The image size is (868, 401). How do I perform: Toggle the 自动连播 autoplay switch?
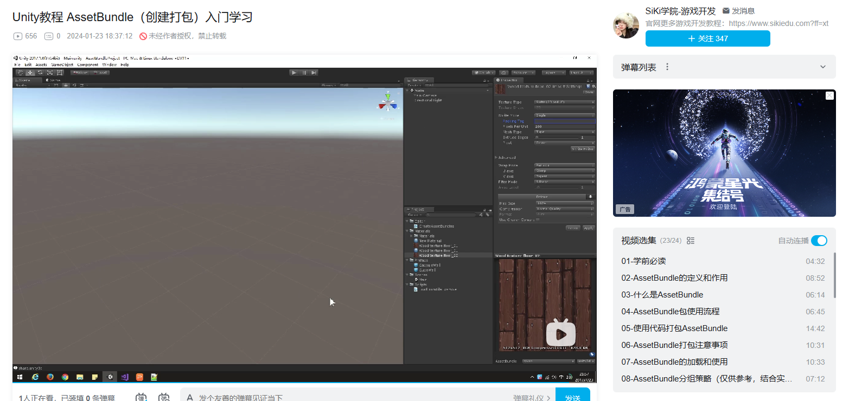pyautogui.click(x=819, y=241)
